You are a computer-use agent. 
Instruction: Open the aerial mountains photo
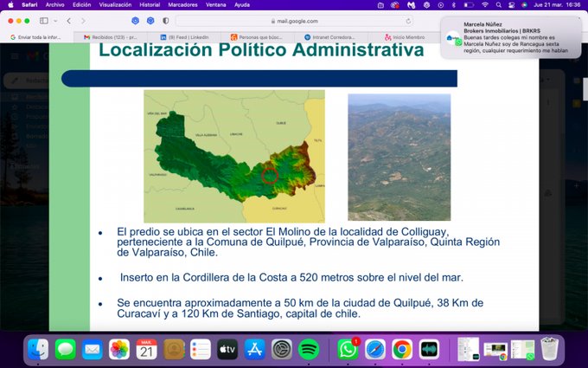pyautogui.click(x=399, y=157)
